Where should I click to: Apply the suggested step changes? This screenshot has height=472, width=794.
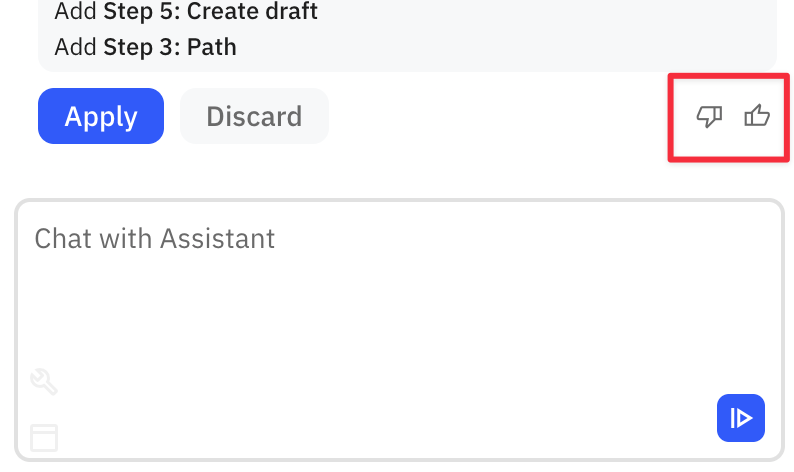point(101,116)
